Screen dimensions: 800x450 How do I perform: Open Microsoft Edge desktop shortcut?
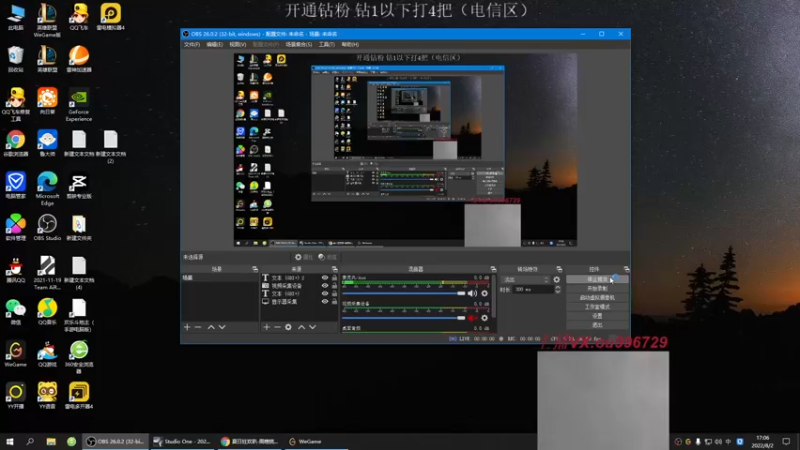tap(47, 189)
